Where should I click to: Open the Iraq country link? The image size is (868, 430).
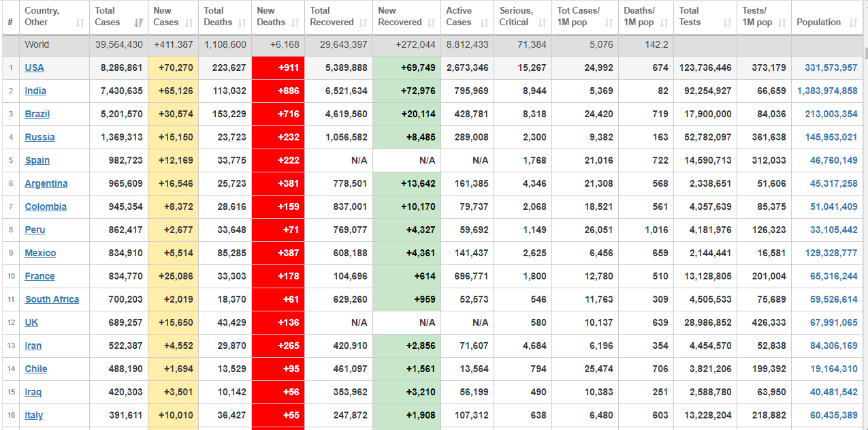[x=33, y=392]
